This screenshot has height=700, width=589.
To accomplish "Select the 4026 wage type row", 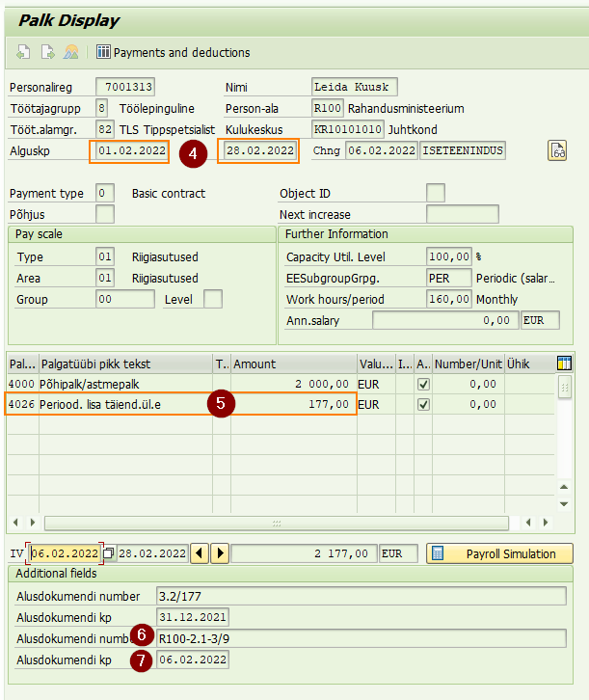I will point(180,404).
